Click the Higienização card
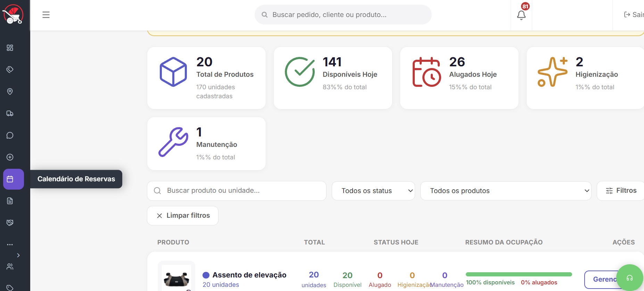 [x=585, y=78]
